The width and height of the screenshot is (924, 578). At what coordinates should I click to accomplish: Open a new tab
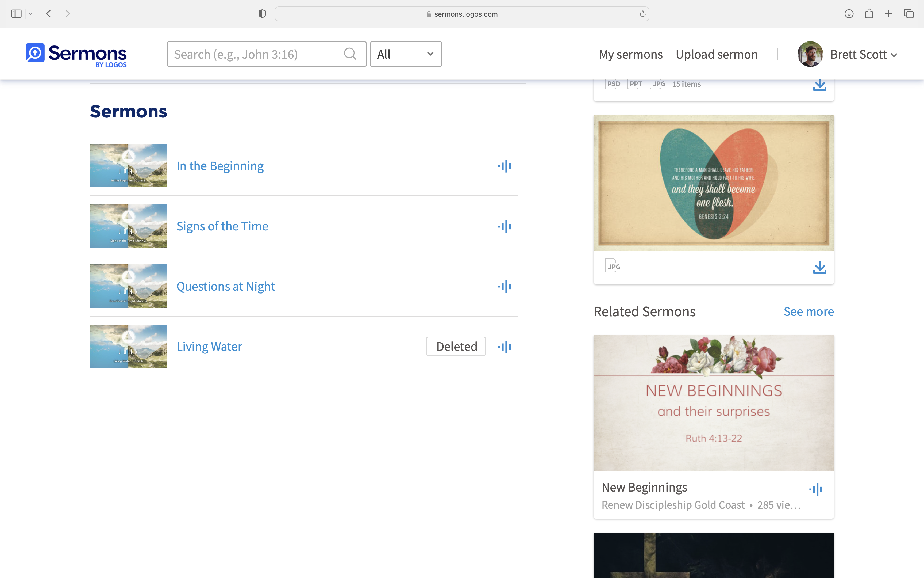888,14
